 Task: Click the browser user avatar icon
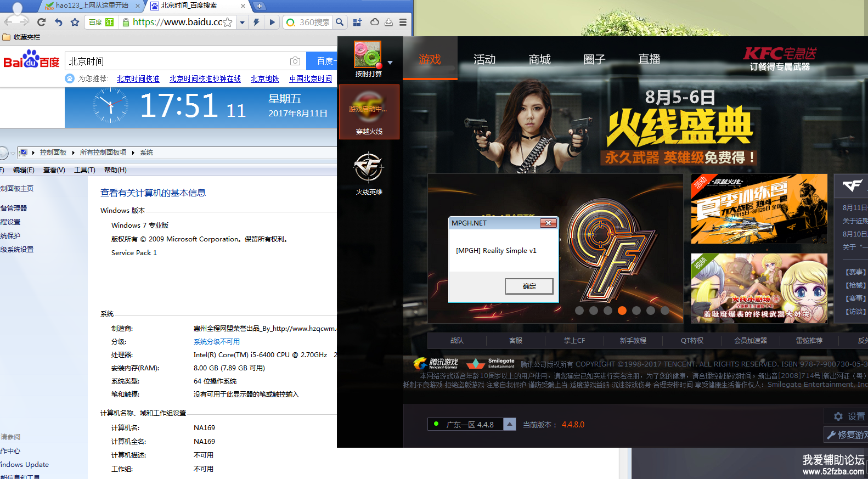click(17, 15)
